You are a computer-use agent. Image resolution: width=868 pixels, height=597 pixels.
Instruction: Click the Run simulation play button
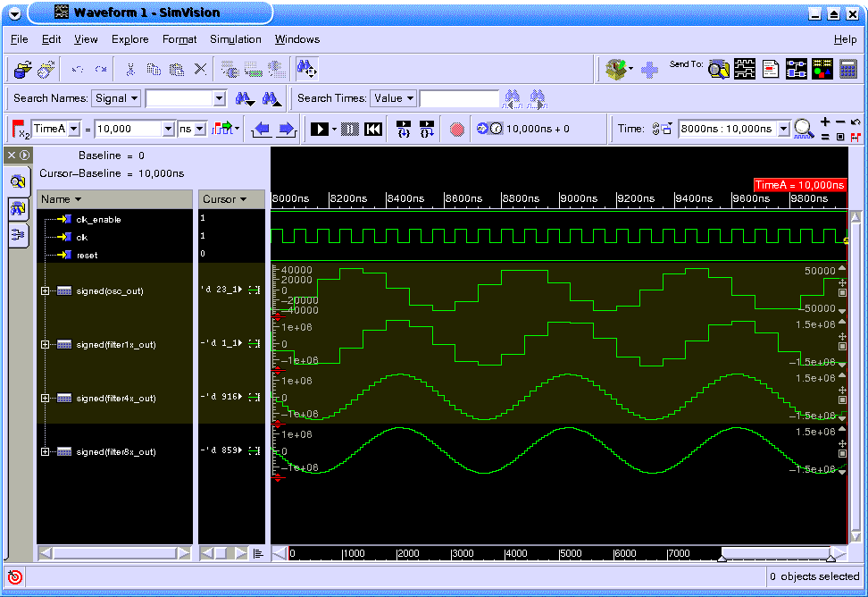(x=319, y=129)
